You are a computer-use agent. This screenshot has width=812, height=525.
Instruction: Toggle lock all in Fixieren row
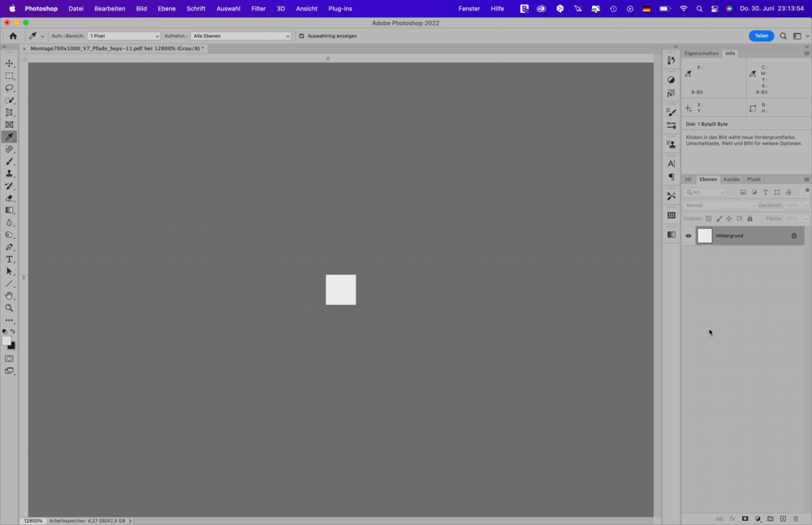click(x=749, y=219)
